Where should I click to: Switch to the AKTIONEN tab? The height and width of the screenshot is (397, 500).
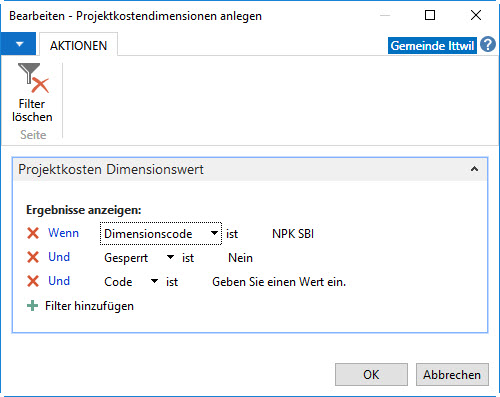78,45
